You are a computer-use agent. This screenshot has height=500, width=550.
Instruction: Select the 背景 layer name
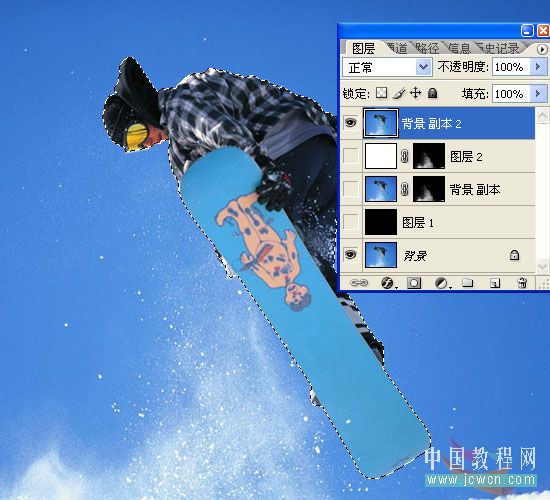415,256
